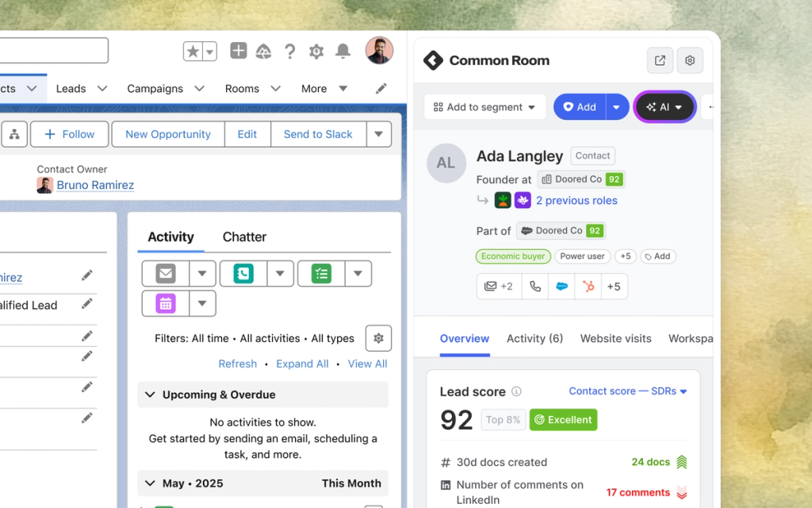Open Ada's 2 previous roles link
This screenshot has width=812, height=508.
point(576,200)
